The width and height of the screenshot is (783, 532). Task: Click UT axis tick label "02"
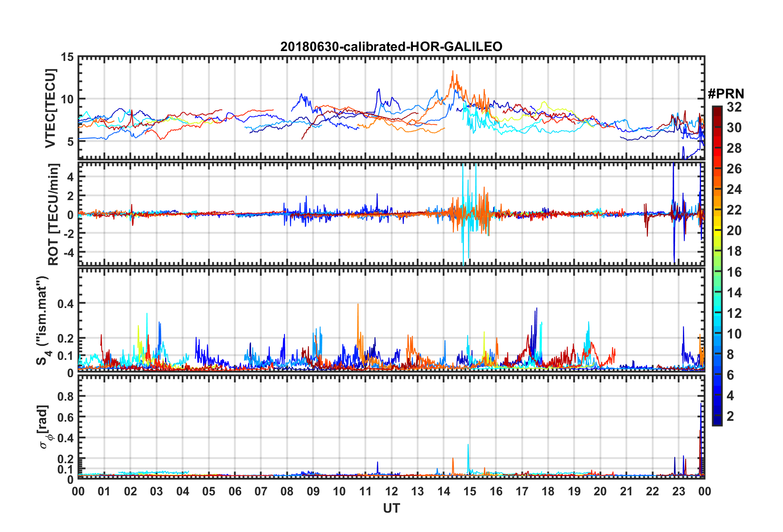[130, 491]
